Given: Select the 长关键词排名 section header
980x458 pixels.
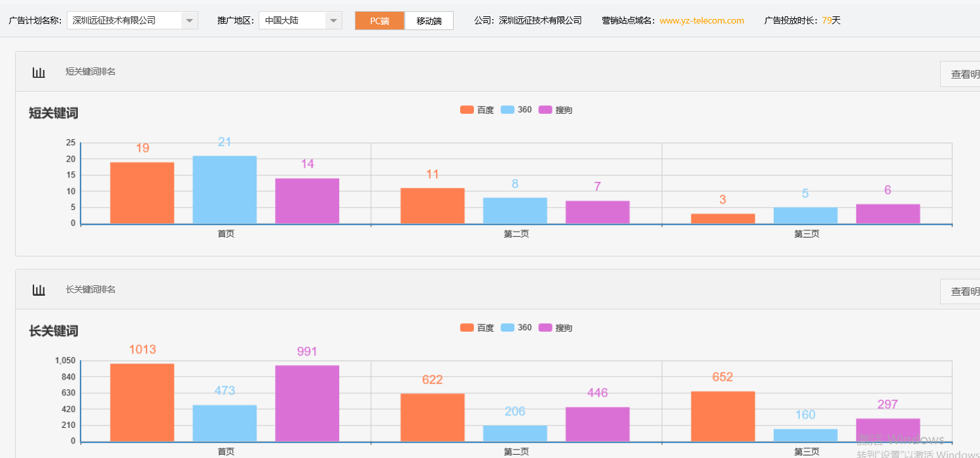Looking at the screenshot, I should (90, 290).
